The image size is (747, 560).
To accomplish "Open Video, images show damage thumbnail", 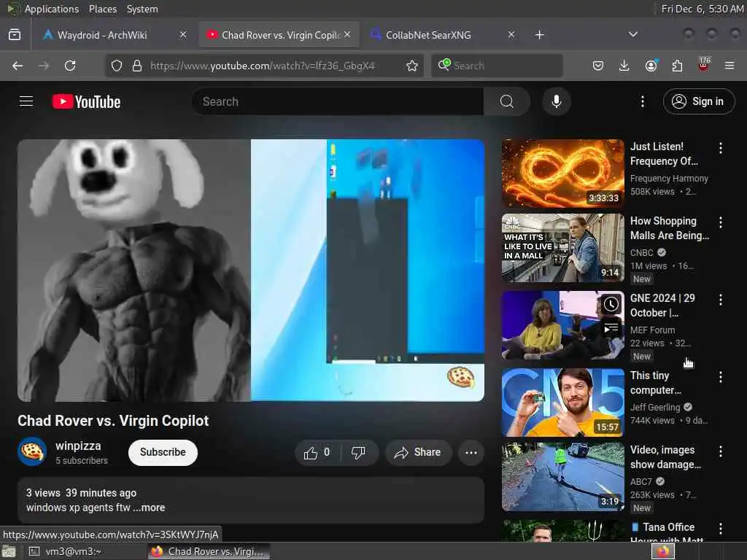I will pos(562,477).
